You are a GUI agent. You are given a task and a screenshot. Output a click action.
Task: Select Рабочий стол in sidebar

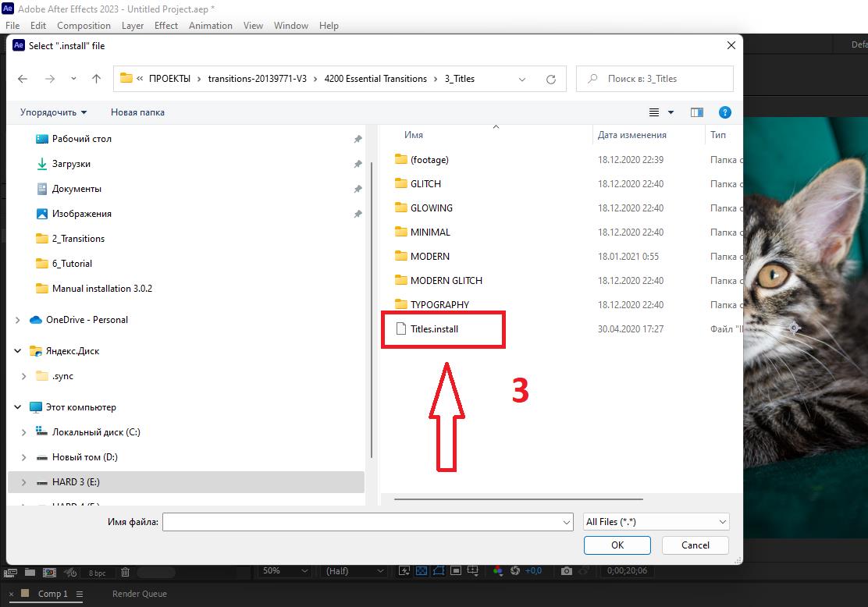(x=81, y=139)
